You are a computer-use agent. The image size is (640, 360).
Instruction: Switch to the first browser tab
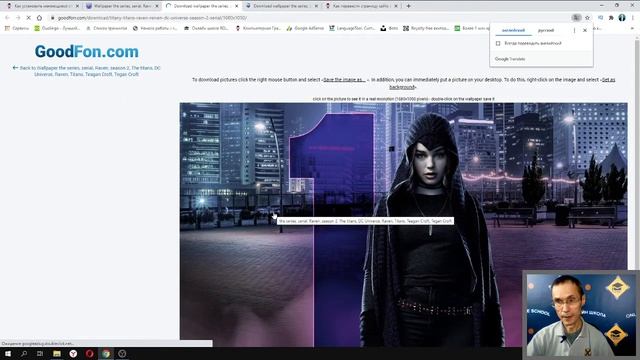pos(41,6)
